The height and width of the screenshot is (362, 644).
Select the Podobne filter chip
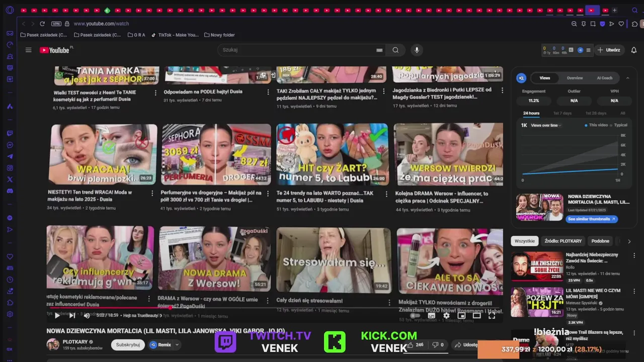(x=600, y=241)
